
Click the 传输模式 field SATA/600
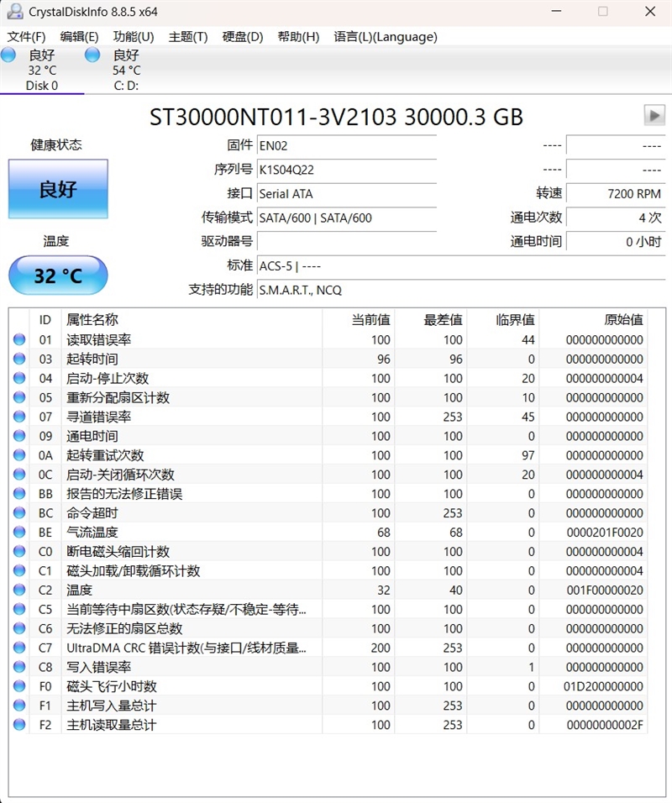click(347, 218)
